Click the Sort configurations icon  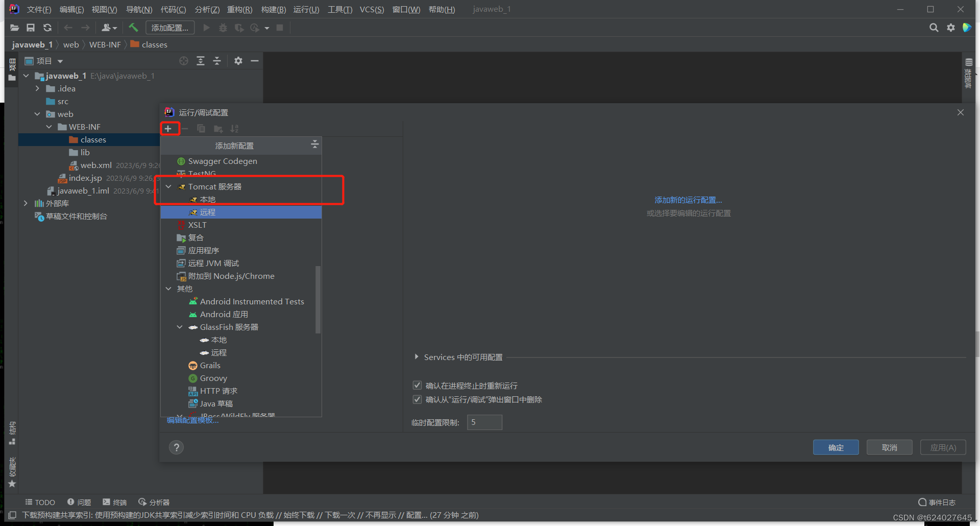(x=234, y=129)
